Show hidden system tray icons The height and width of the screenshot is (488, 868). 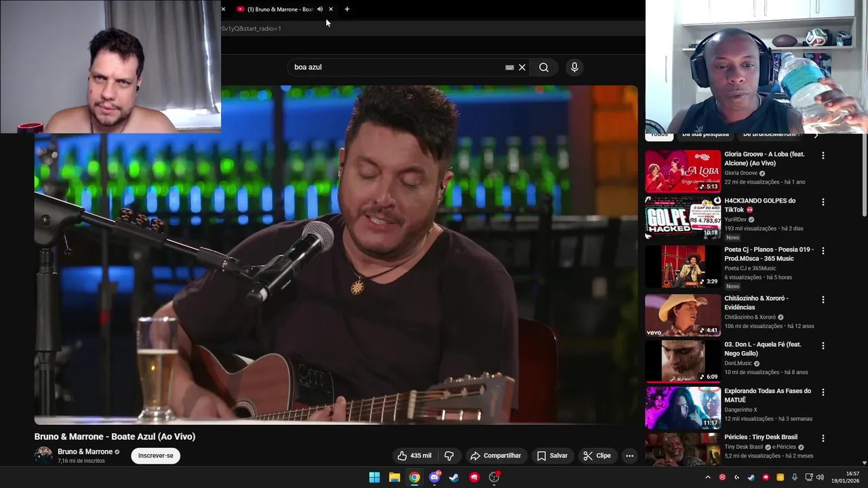[708, 477]
